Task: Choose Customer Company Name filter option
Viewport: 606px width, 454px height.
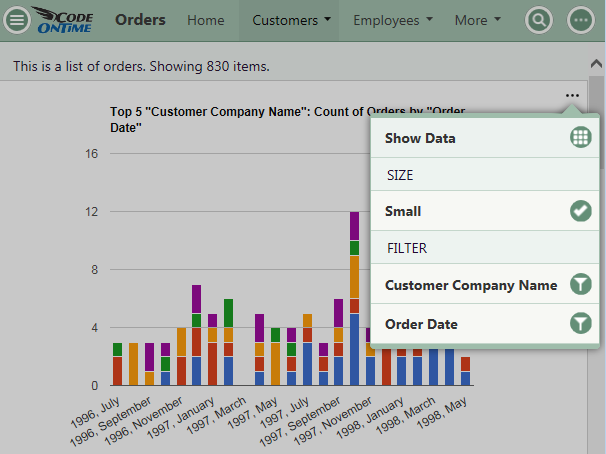Action: point(470,285)
